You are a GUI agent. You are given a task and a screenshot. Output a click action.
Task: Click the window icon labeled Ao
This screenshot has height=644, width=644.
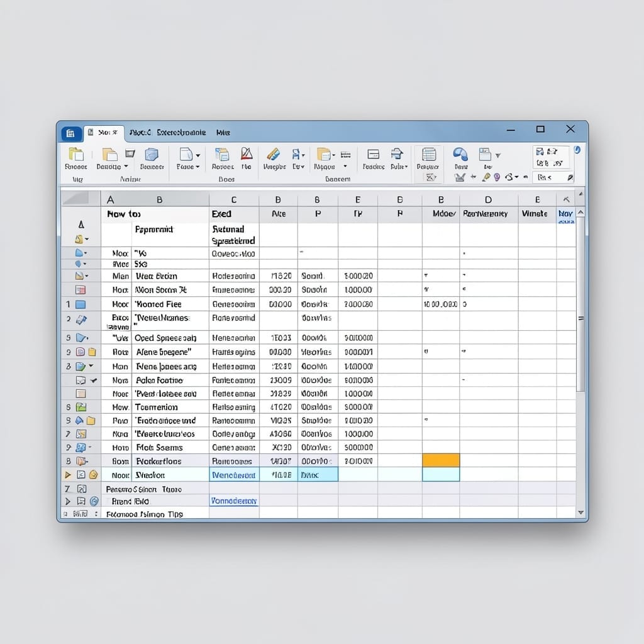pyautogui.click(x=485, y=155)
